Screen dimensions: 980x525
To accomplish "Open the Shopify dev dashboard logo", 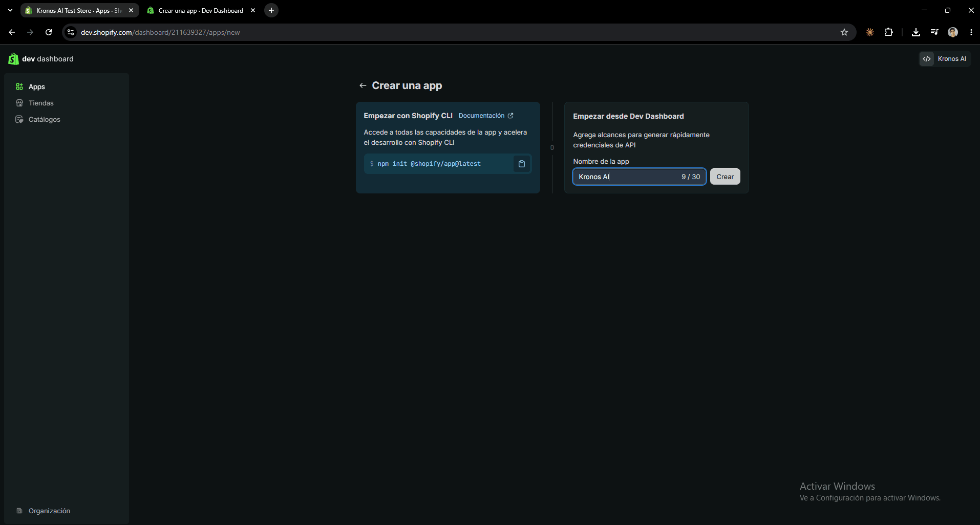I will pyautogui.click(x=41, y=59).
